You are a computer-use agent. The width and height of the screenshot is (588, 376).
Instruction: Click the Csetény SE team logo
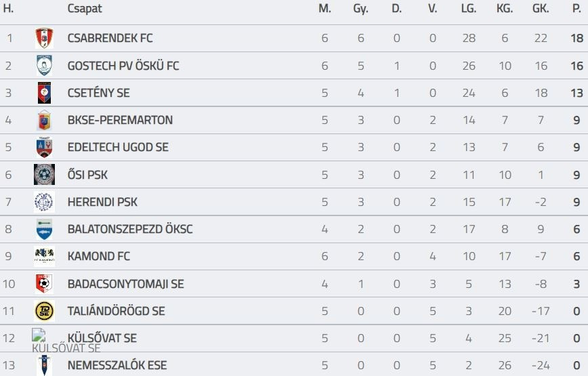pos(45,93)
